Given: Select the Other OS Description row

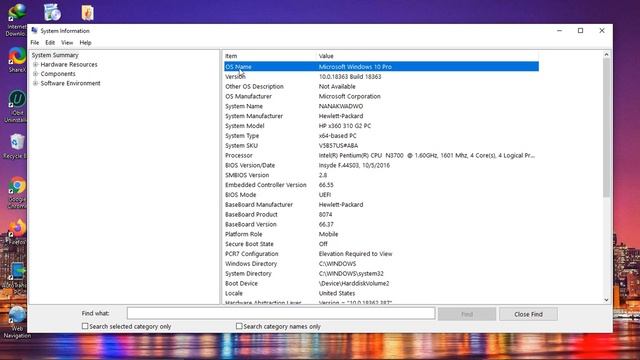Looking at the screenshot, I should 381,87.
